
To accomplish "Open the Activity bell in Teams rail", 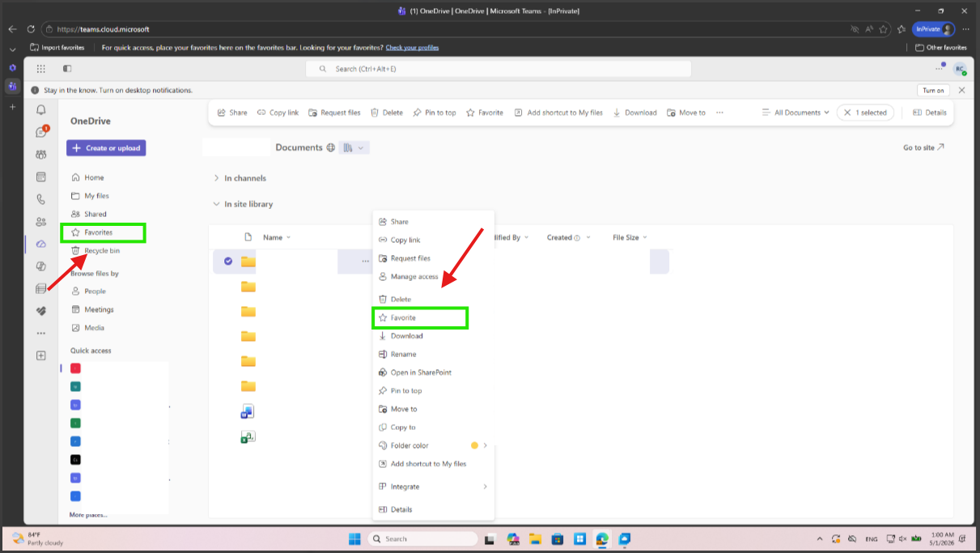I will click(41, 110).
